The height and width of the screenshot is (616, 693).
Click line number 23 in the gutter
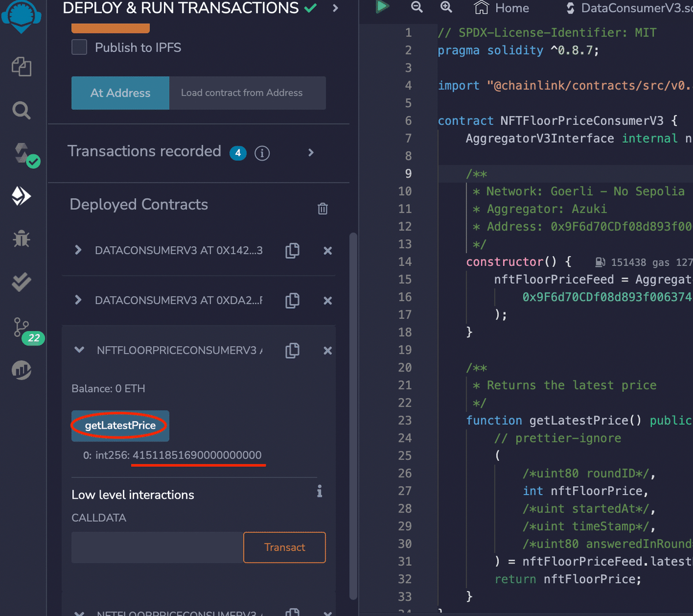(x=405, y=420)
